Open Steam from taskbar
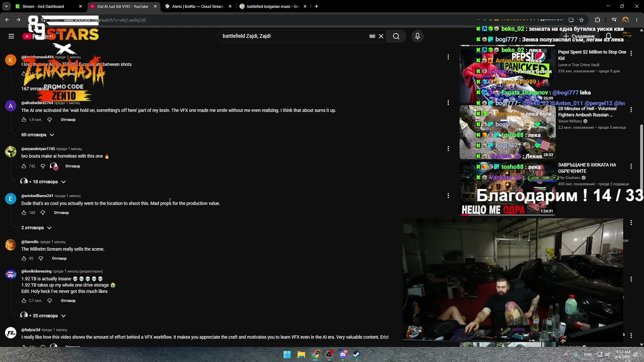 click(357, 354)
